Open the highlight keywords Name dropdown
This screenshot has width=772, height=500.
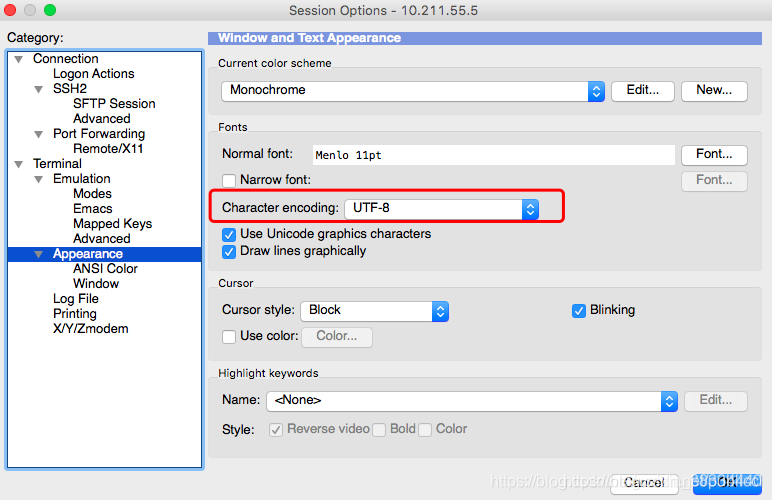click(472, 401)
